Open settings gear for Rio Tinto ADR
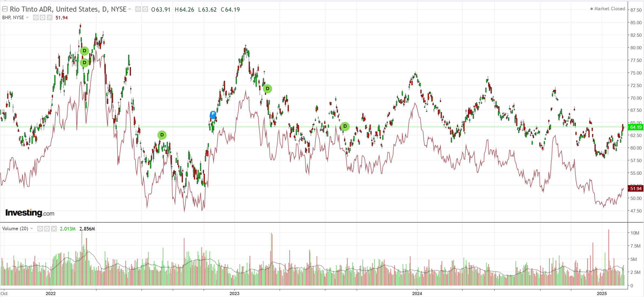Screen dimensions: 644x297 click(145, 9)
